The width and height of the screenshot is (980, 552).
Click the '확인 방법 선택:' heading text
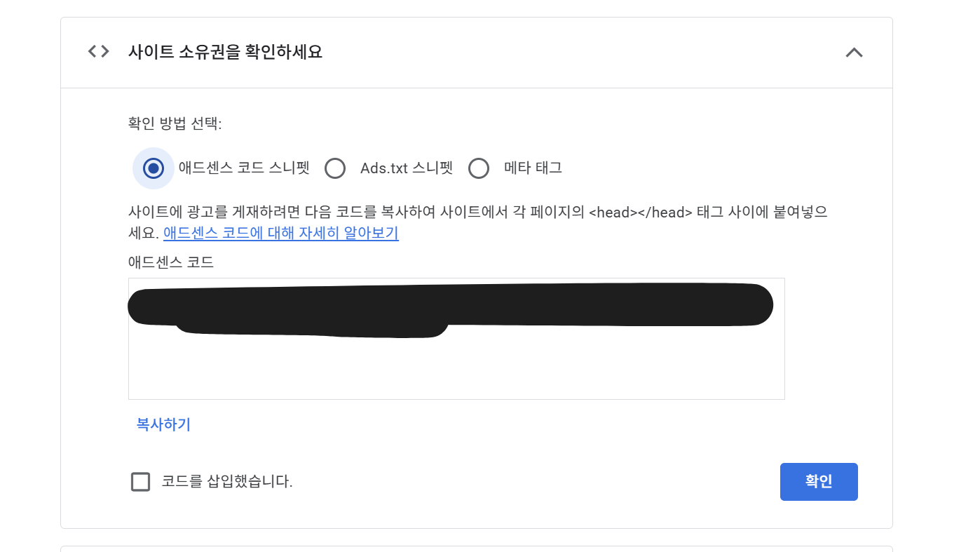coord(175,124)
